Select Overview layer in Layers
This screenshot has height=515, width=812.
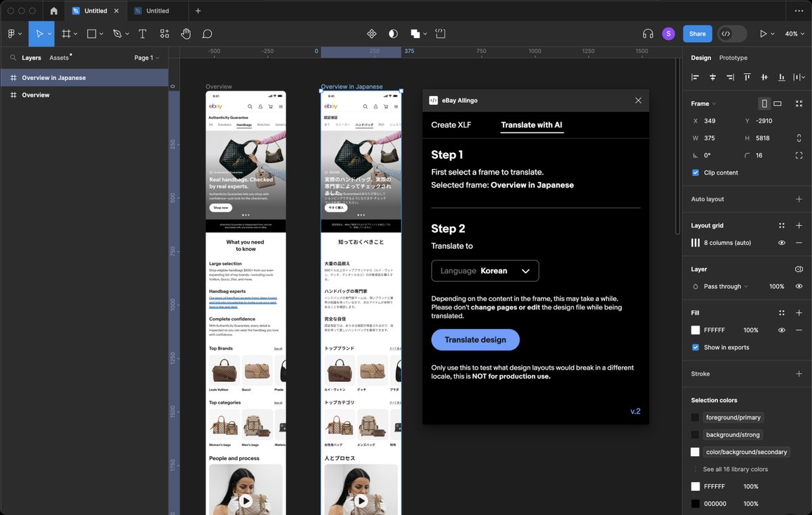click(84, 95)
